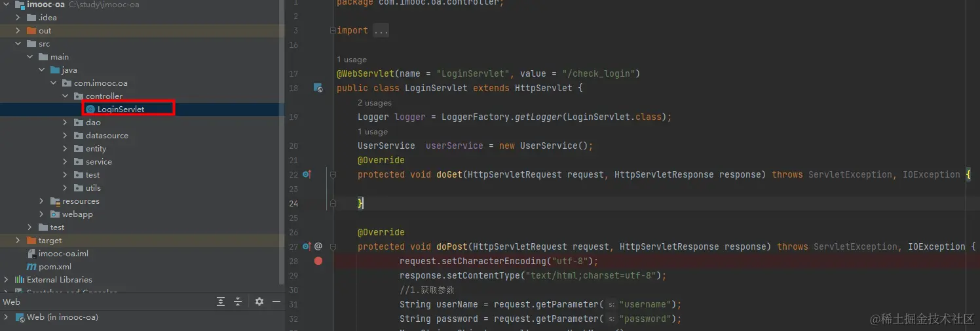Click the @WebServlet annotation
Viewport: 980px width, 331px height.
(x=366, y=73)
